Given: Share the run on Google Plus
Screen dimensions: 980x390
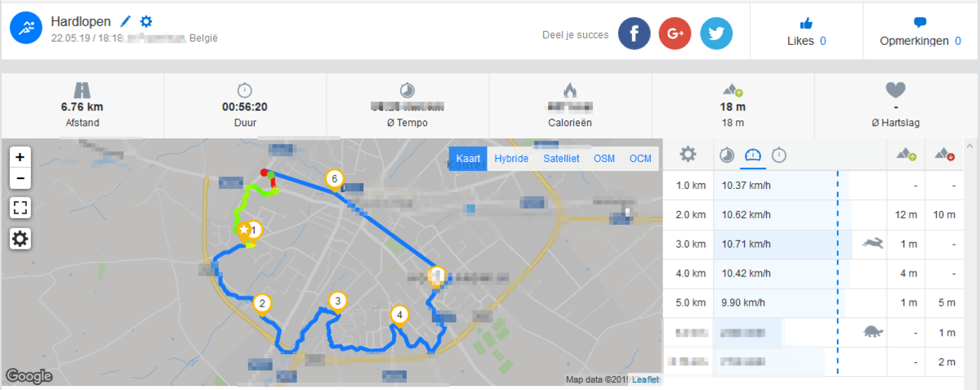Looking at the screenshot, I should 675,34.
